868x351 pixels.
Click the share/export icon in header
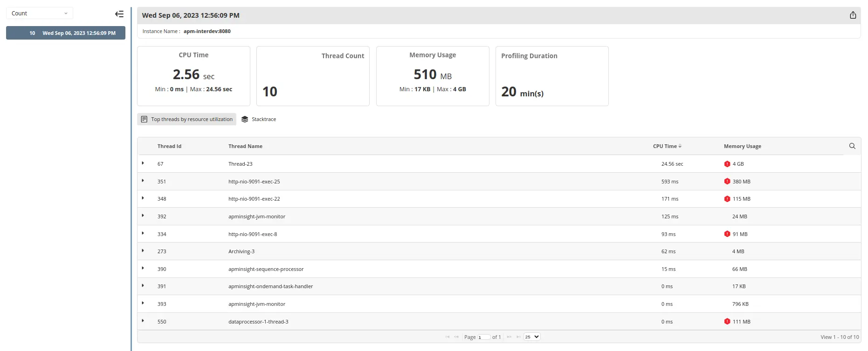click(853, 15)
